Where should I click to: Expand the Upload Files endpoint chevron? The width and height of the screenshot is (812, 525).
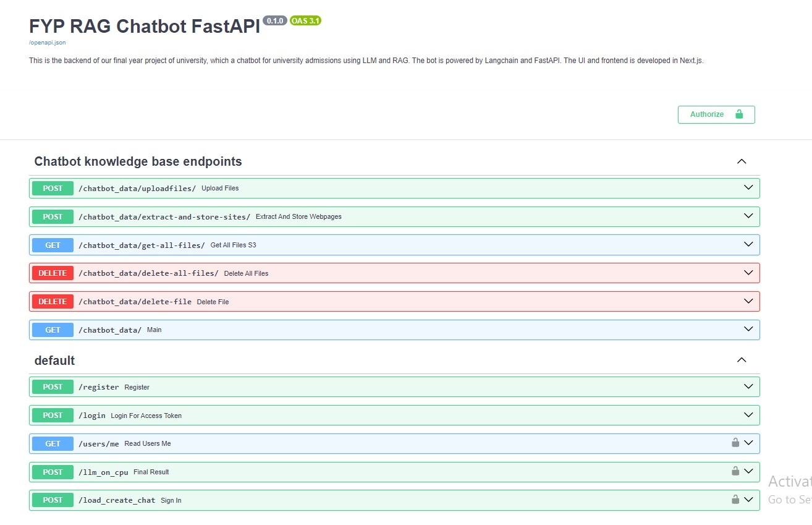click(748, 187)
